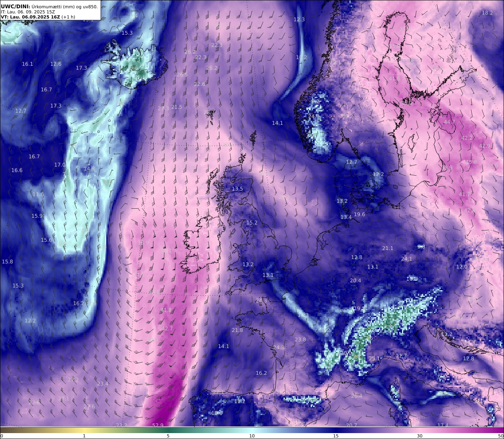
Task: Click the 11.6 value on the map
Action: click(38, 194)
